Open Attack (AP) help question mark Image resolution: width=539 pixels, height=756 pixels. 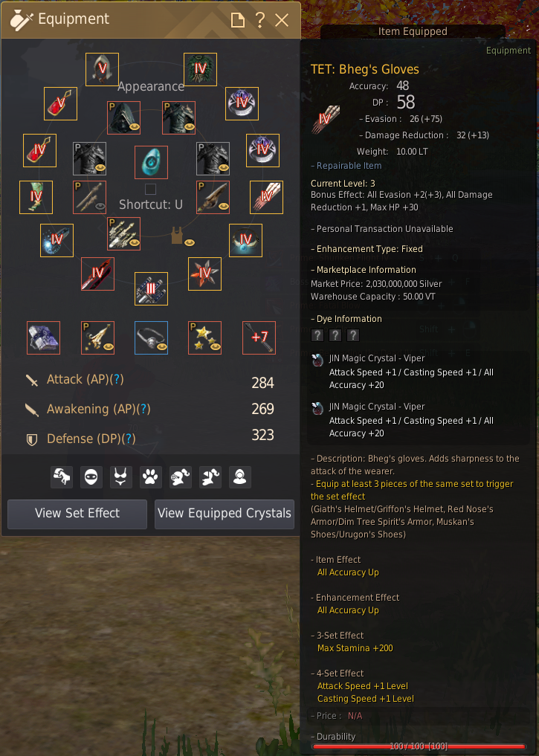116,379
